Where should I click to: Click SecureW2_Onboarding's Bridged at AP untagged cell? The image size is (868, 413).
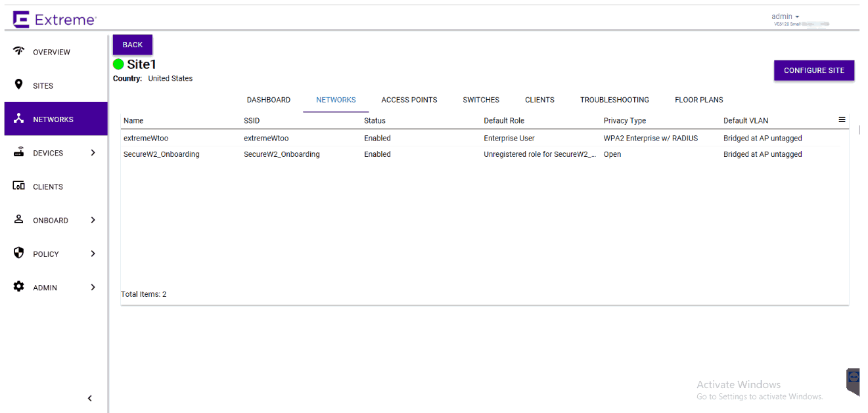coord(763,154)
